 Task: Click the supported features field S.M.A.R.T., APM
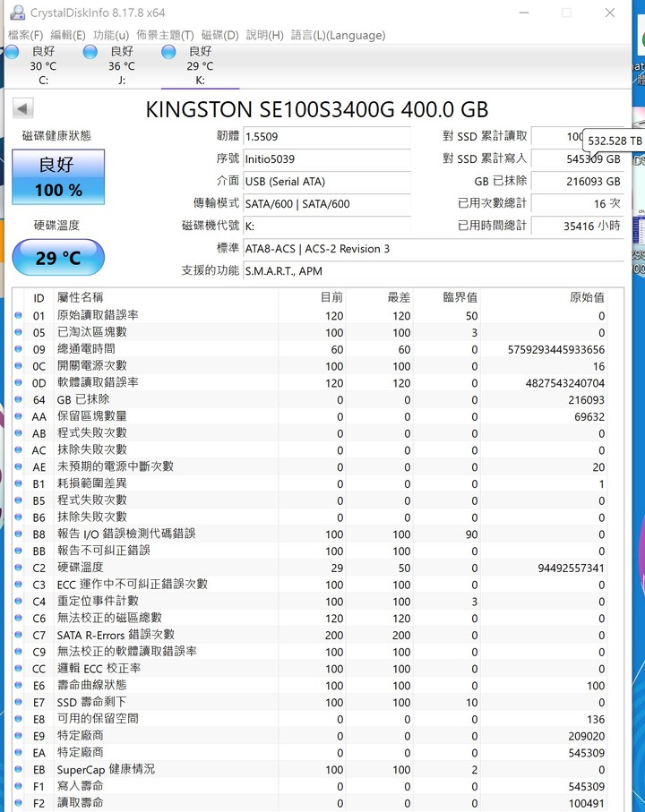click(433, 271)
